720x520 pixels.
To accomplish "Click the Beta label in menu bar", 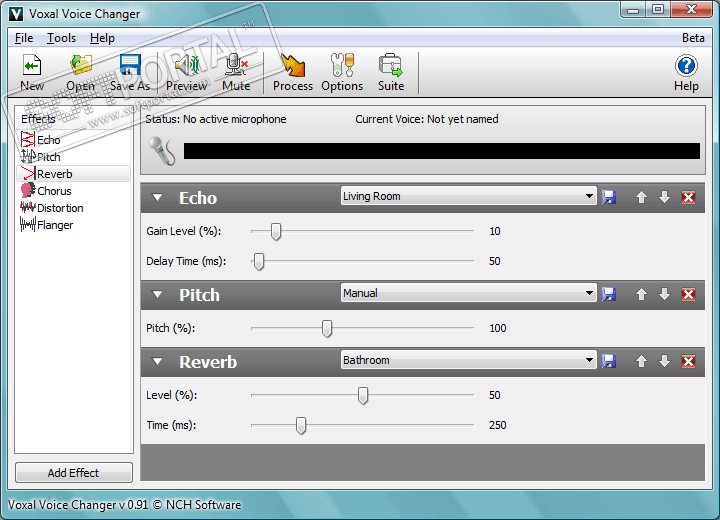I will click(x=693, y=38).
